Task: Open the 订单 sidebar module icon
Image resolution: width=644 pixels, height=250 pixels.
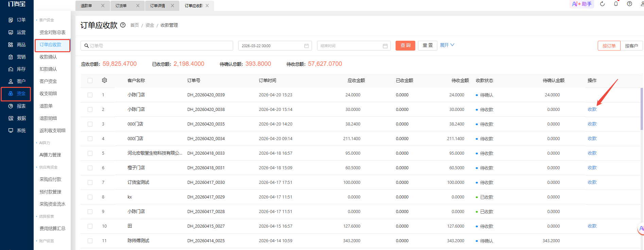Action: [x=11, y=20]
